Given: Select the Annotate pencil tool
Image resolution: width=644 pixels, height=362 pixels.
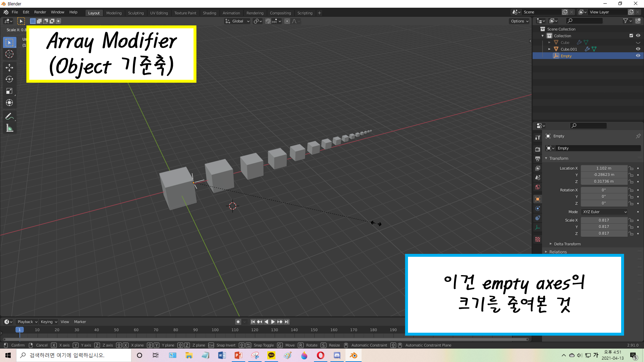Looking at the screenshot, I should pyautogui.click(x=9, y=116).
